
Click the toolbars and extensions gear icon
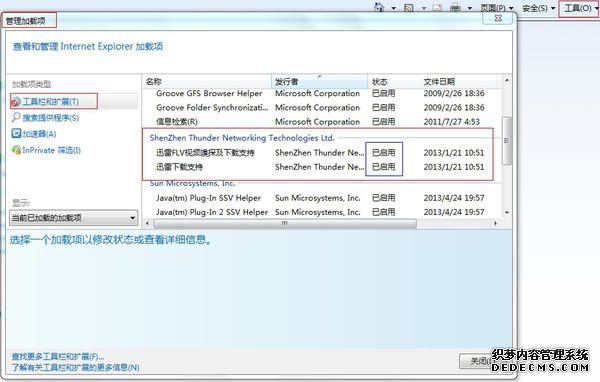tap(16, 102)
